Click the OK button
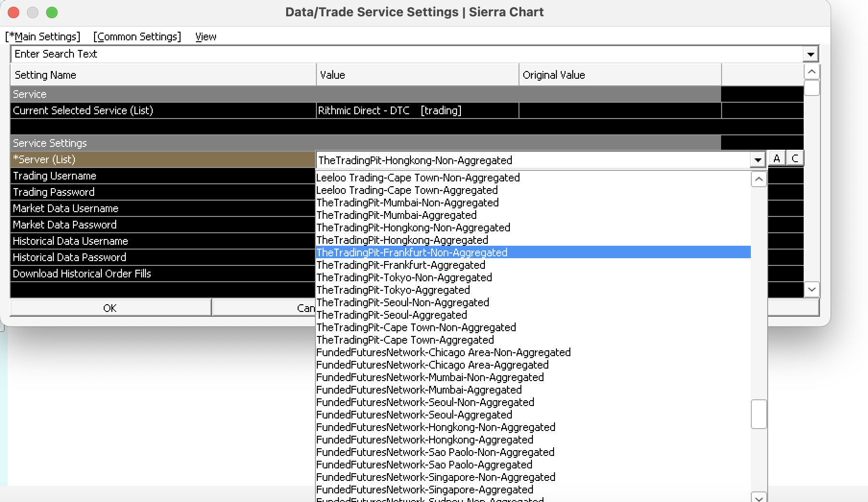 pos(110,308)
